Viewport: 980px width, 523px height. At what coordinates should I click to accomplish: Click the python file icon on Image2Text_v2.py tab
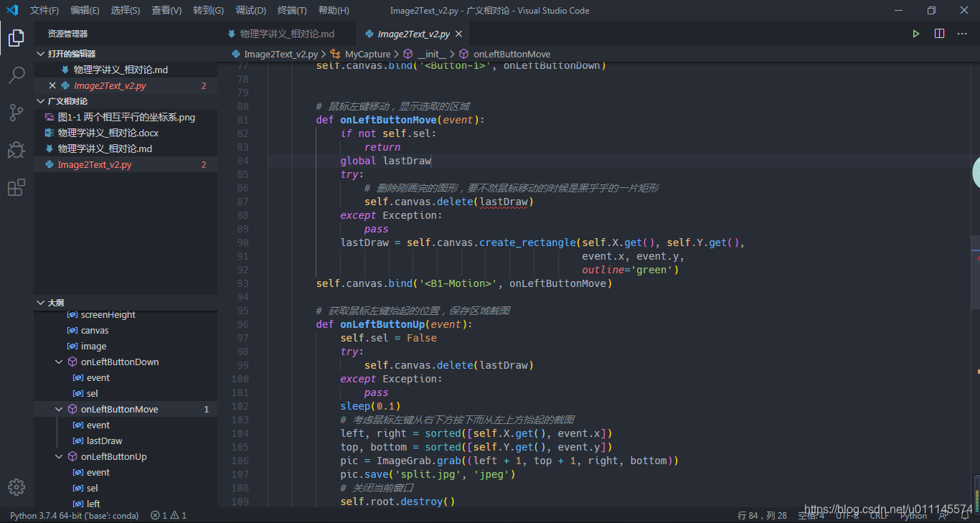(x=369, y=34)
